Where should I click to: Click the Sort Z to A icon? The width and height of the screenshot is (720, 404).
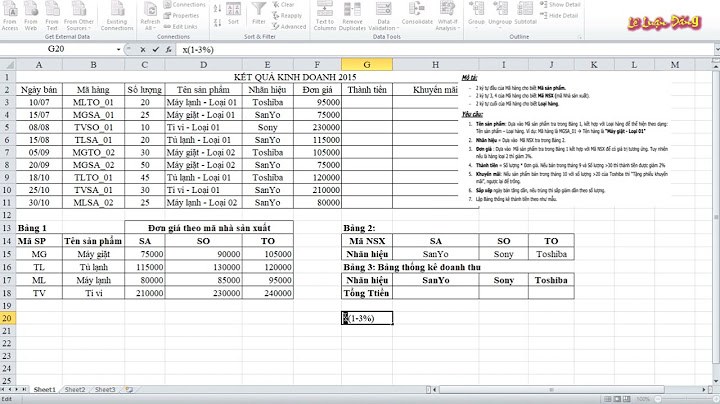click(x=218, y=22)
